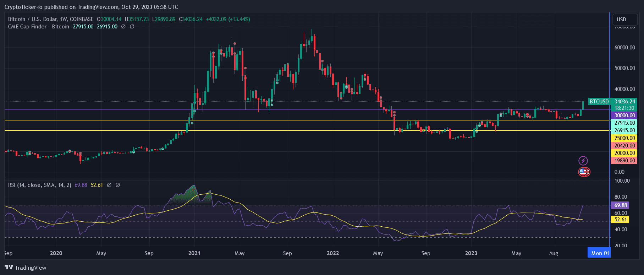Open the CME Gap Finder indicator legend

[x=39, y=27]
